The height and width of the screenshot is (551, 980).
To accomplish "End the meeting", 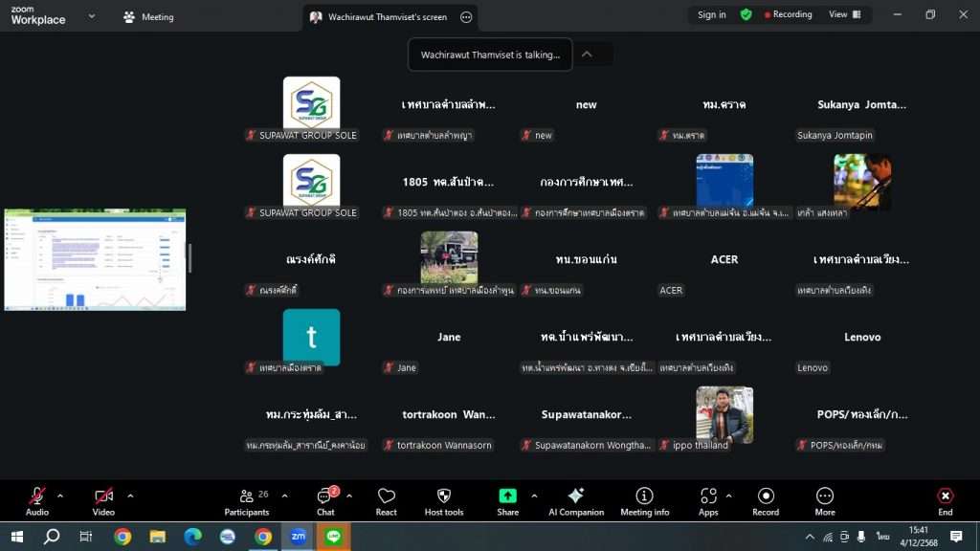I will (x=945, y=500).
